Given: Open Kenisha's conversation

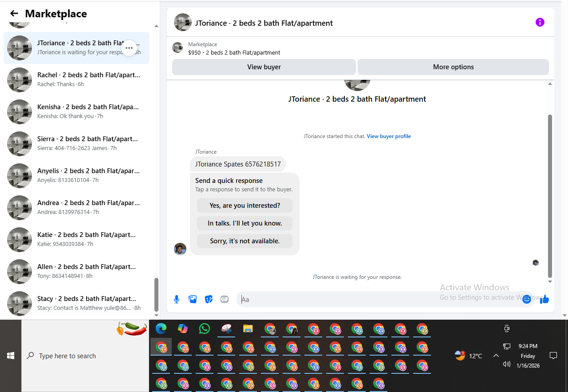Looking at the screenshot, I should [76, 112].
